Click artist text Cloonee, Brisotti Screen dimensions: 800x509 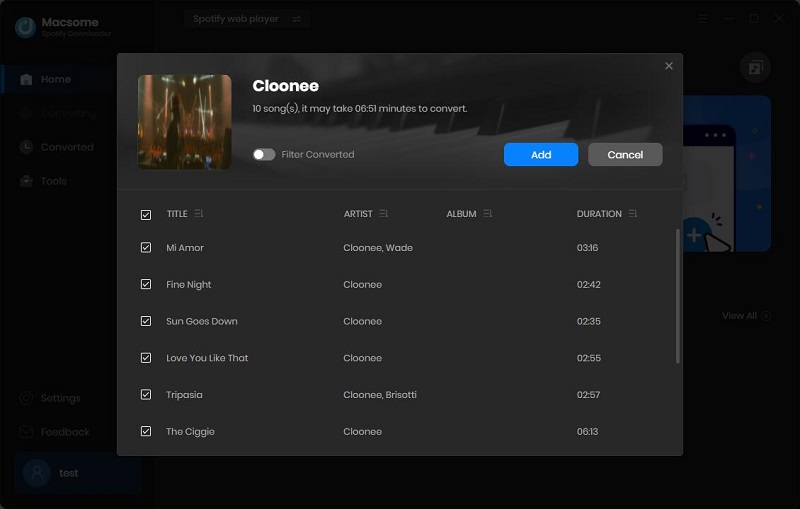[x=380, y=395]
